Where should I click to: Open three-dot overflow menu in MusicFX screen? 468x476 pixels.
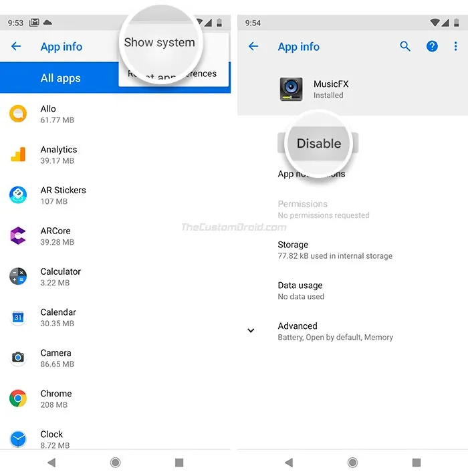point(455,46)
